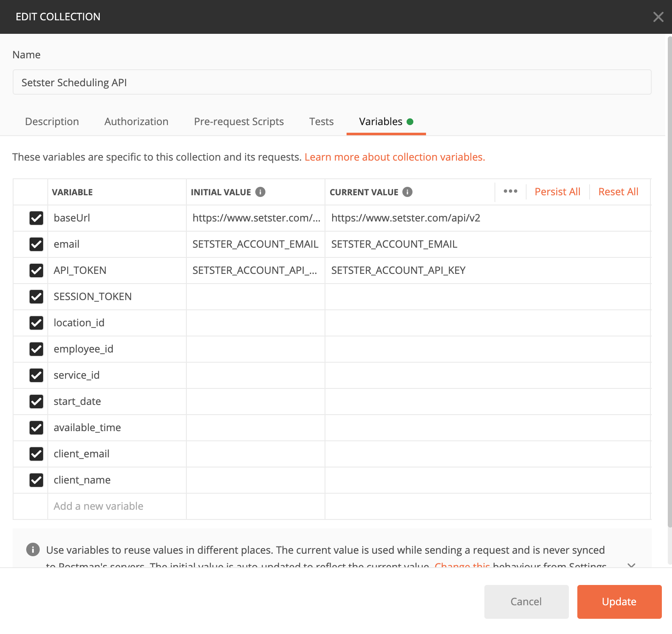Open the three-dots options menu
Screen dimensions: 672x634
pyautogui.click(x=510, y=191)
